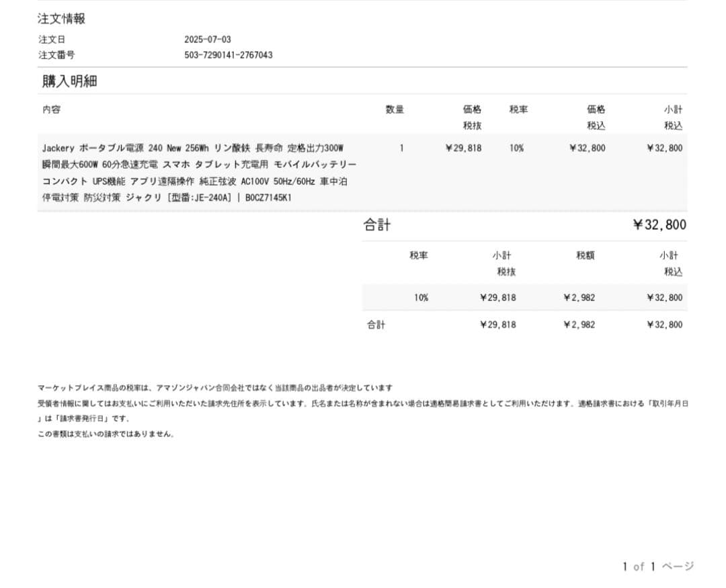Click the 注文番号 label
Image resolution: width=726 pixels, height=588 pixels.
tap(56, 55)
